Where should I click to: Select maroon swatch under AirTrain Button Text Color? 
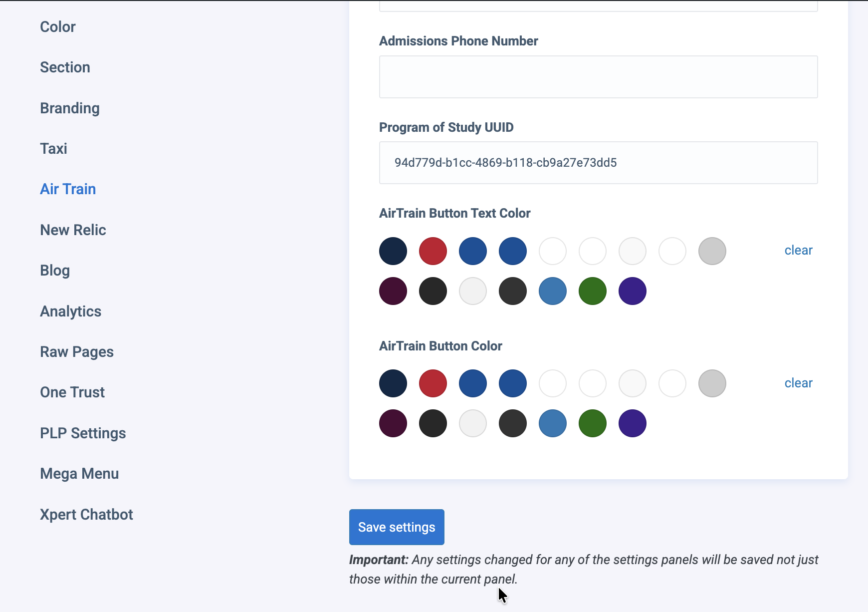pyautogui.click(x=393, y=291)
